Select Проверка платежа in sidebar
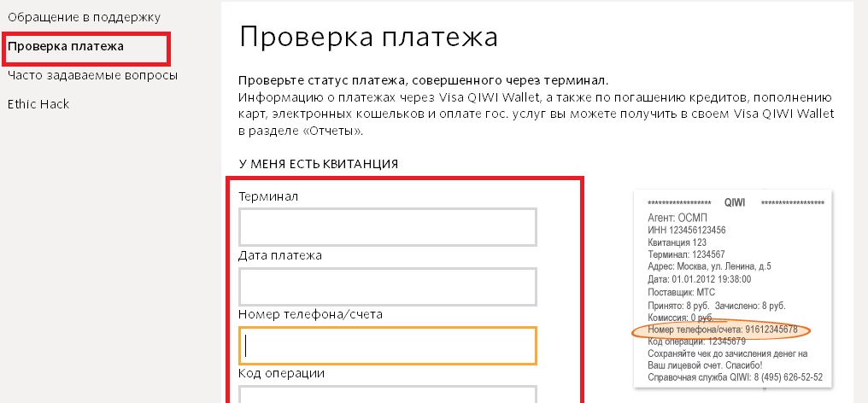This screenshot has height=403, width=868. pos(65,46)
